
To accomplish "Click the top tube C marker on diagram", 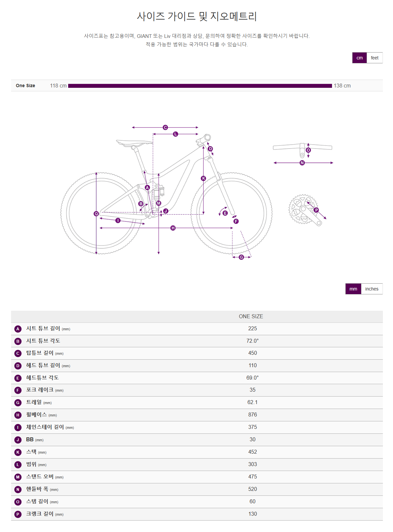I will (x=165, y=127).
